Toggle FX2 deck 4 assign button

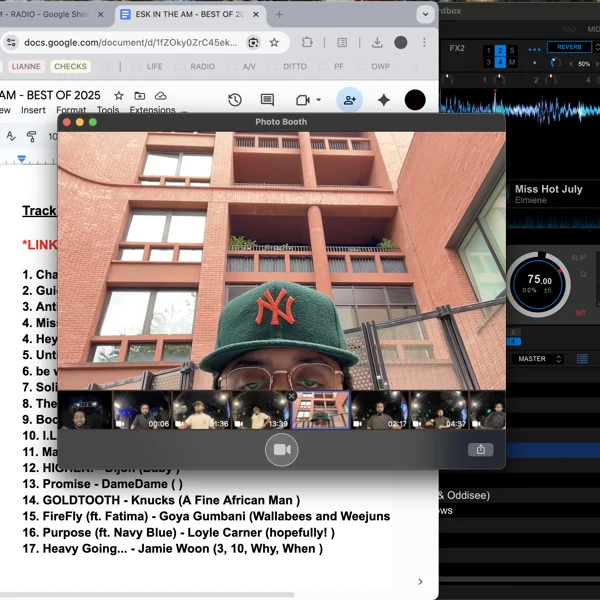click(501, 62)
